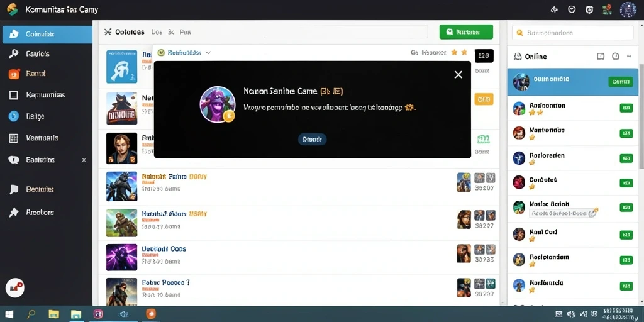Image resolution: width=644 pixels, height=322 pixels.
Task: Close the dark popup with the X
Action: [458, 74]
